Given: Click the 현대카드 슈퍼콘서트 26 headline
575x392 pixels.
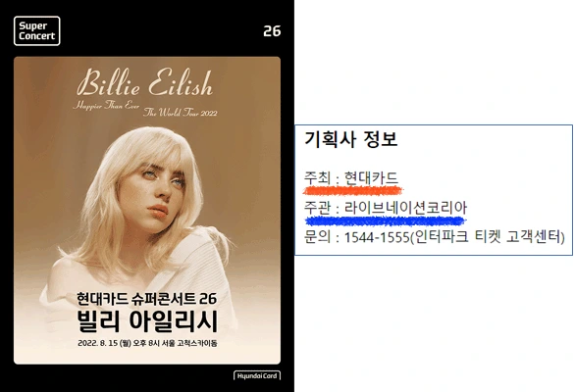Looking at the screenshot, I should click(146, 298).
